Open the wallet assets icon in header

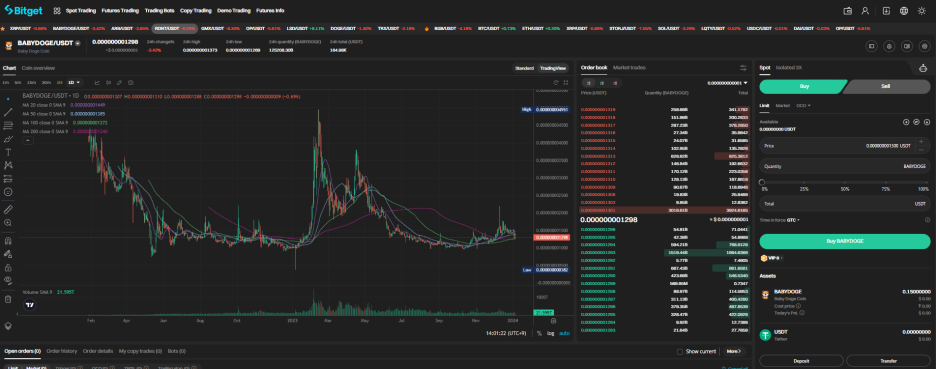pyautogui.click(x=847, y=11)
